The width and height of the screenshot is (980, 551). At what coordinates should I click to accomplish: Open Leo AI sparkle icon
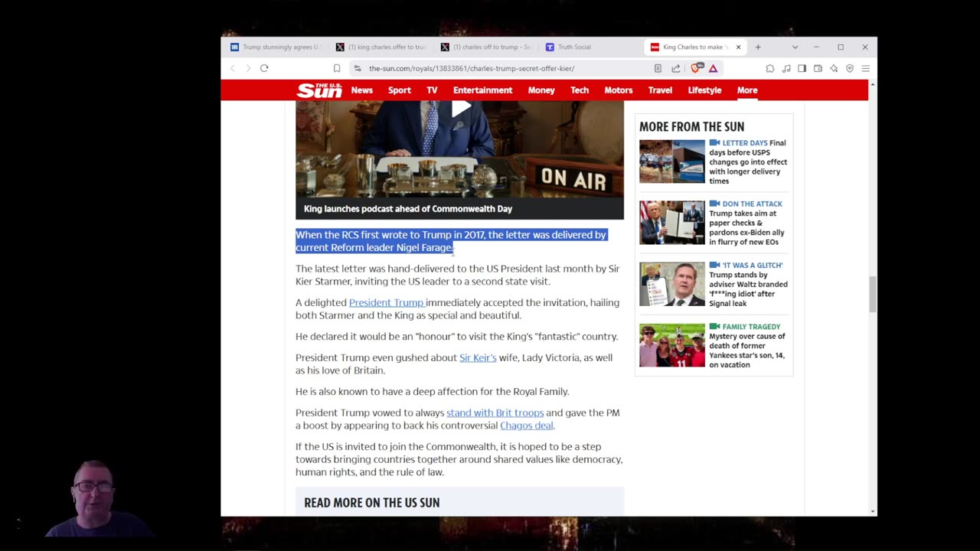click(834, 68)
